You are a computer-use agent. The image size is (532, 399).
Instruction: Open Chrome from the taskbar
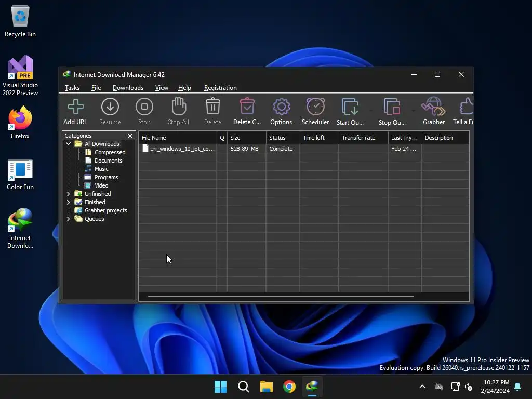coord(289,387)
